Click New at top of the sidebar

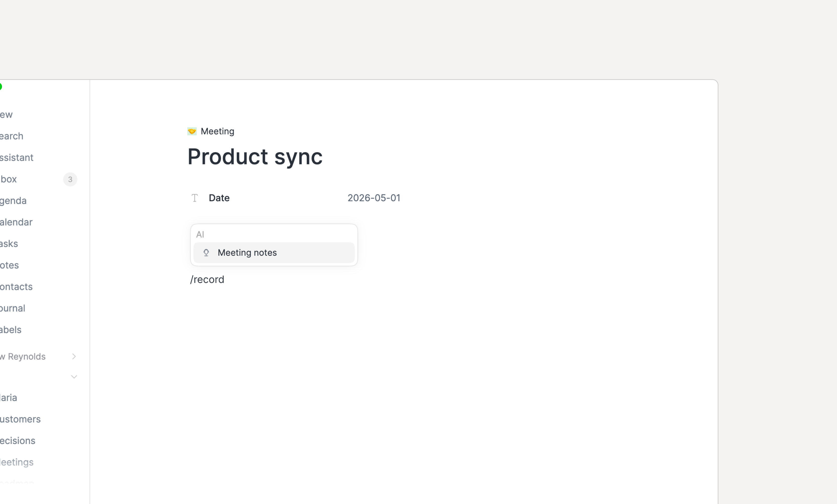point(6,115)
